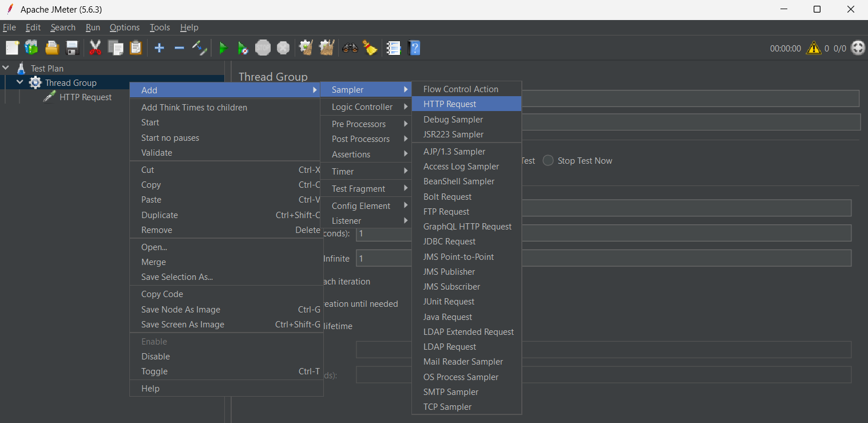Click the Shutdown X toolbar icon
This screenshot has width=868, height=423.
(283, 48)
